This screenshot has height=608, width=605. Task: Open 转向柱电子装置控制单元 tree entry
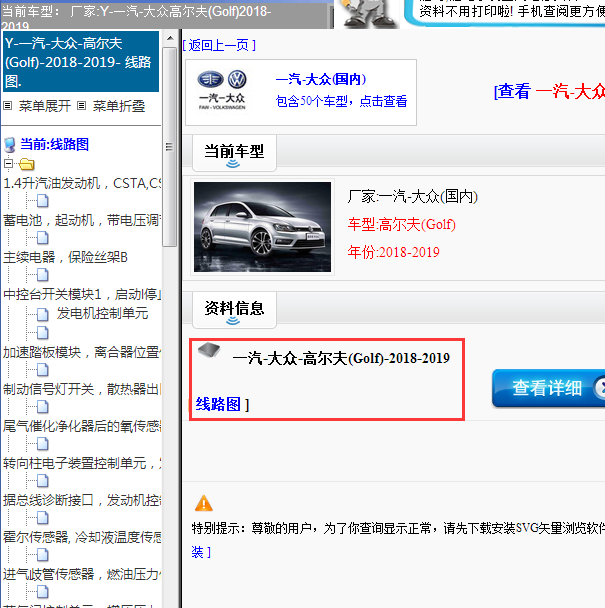point(82,463)
